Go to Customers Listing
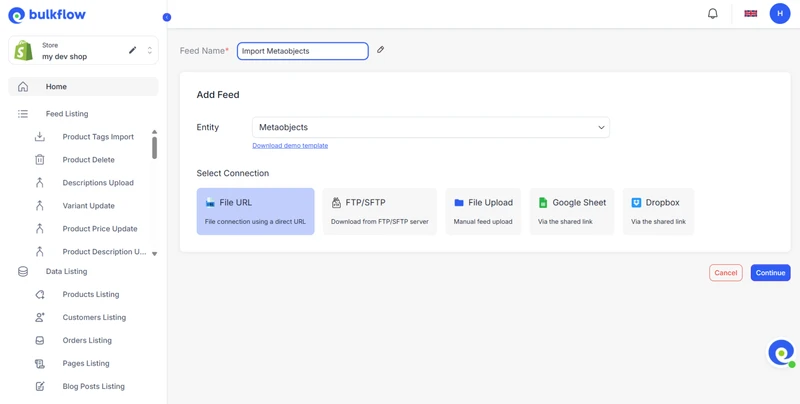The height and width of the screenshot is (404, 800). point(94,317)
